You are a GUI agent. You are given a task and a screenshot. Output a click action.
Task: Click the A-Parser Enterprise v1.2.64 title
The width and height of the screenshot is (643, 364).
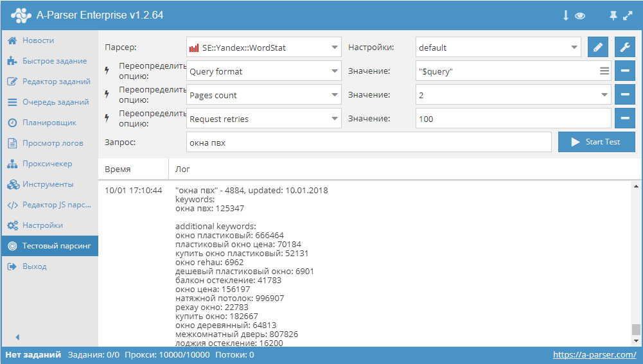100,15
